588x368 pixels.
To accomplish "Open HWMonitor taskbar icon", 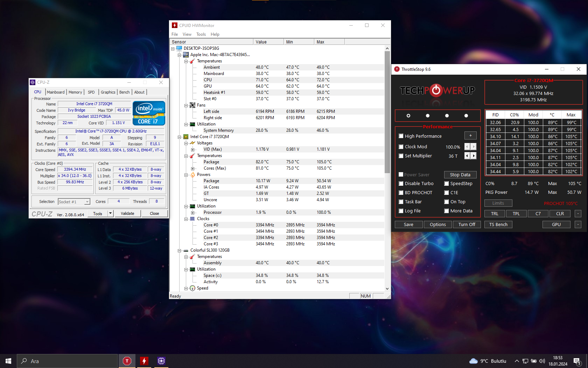I will pos(144,361).
